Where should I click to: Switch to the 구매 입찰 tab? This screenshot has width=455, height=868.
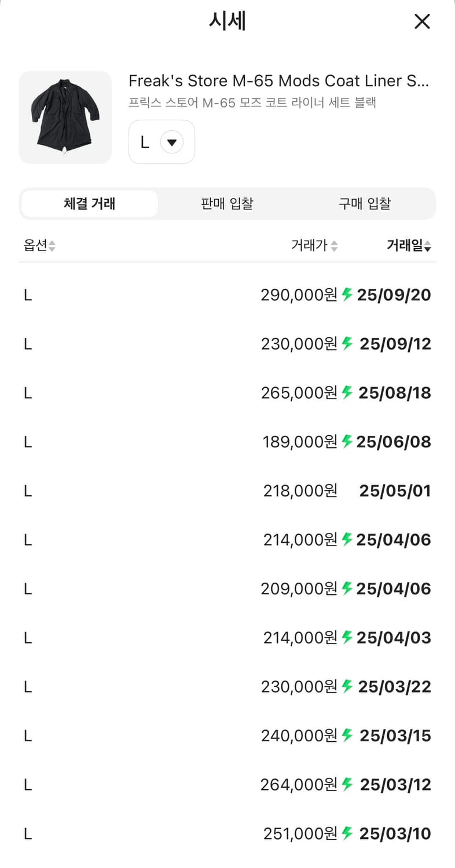pyautogui.click(x=365, y=204)
